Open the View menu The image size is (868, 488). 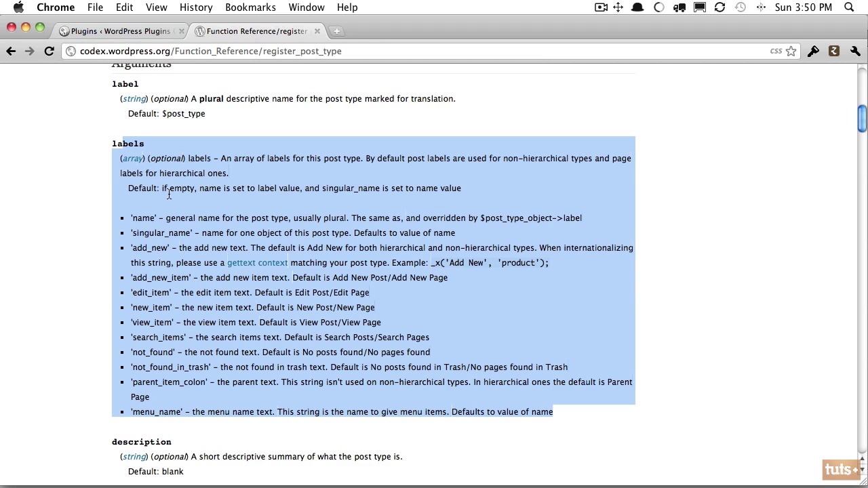(156, 7)
